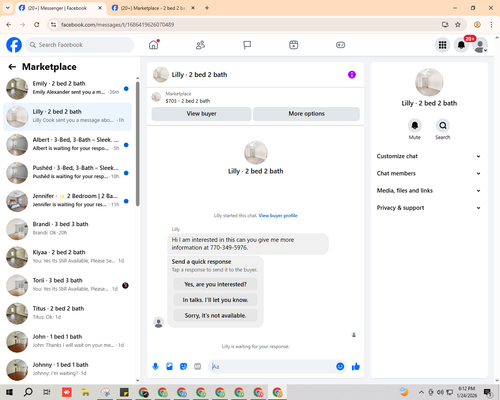
Task: Send quick reply "In talks. I'll let you know."
Action: click(215, 300)
